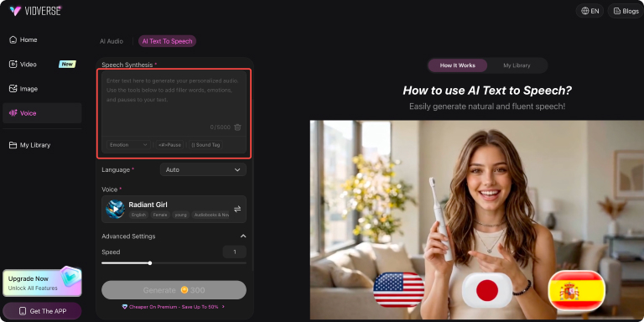Screen dimensions: 644x322
Task: Click the Generate 300 button
Action: [x=174, y=290]
